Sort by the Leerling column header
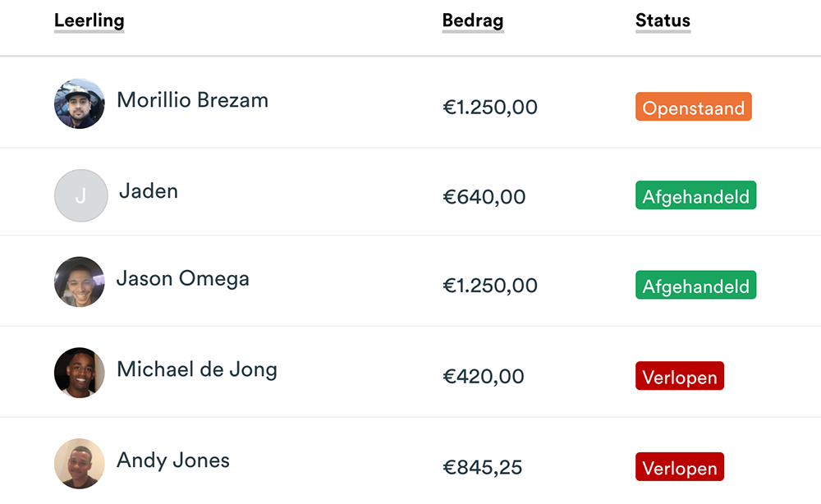The width and height of the screenshot is (821, 504). [x=89, y=21]
